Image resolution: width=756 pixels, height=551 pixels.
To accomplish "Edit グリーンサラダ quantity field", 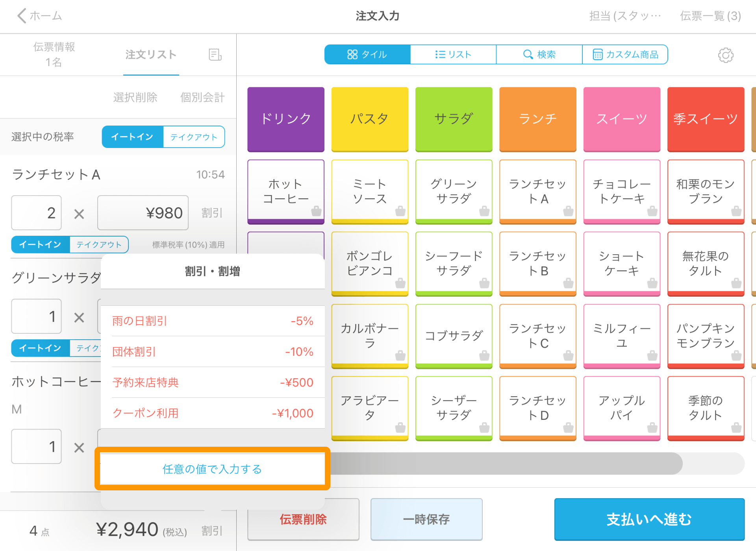I will [x=36, y=316].
